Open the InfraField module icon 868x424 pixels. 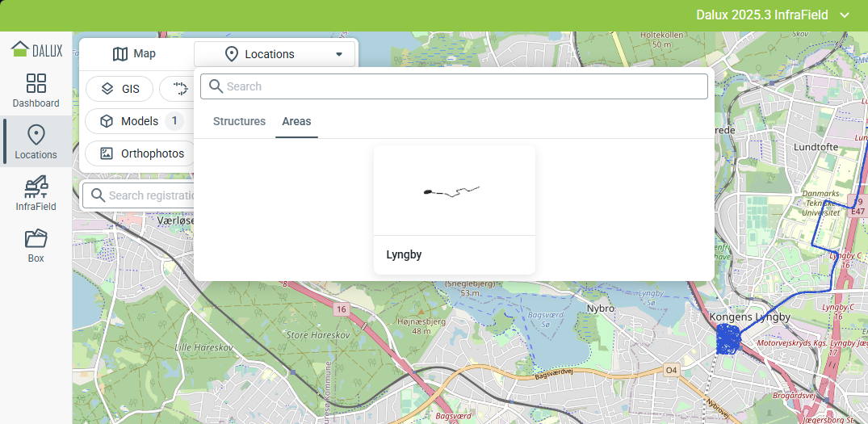click(36, 194)
